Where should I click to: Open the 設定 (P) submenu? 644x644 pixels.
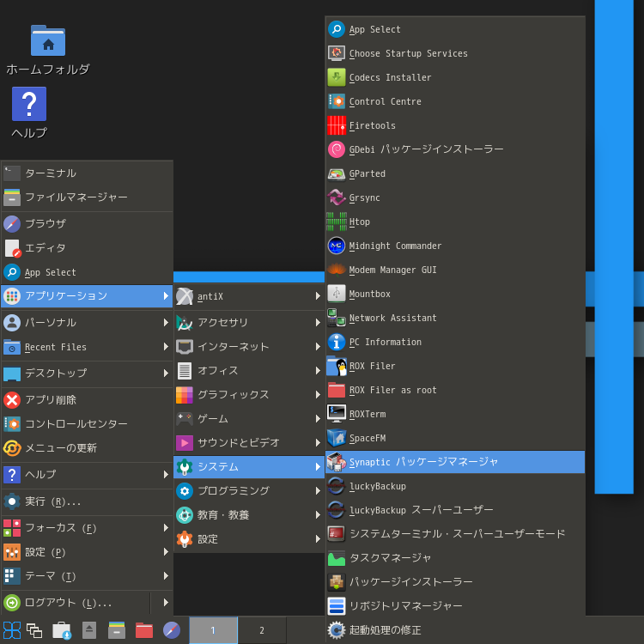87,552
